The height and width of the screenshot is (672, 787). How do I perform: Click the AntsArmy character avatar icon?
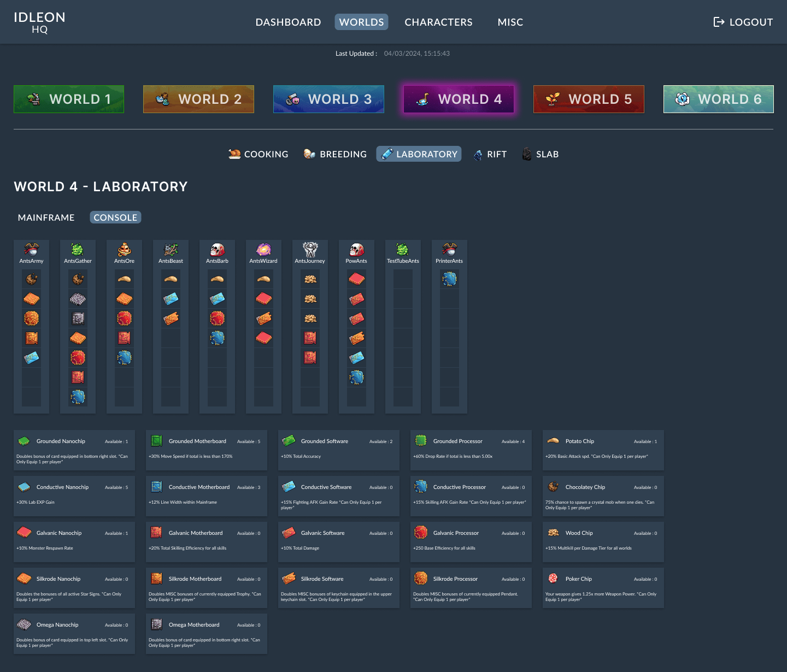tap(31, 250)
